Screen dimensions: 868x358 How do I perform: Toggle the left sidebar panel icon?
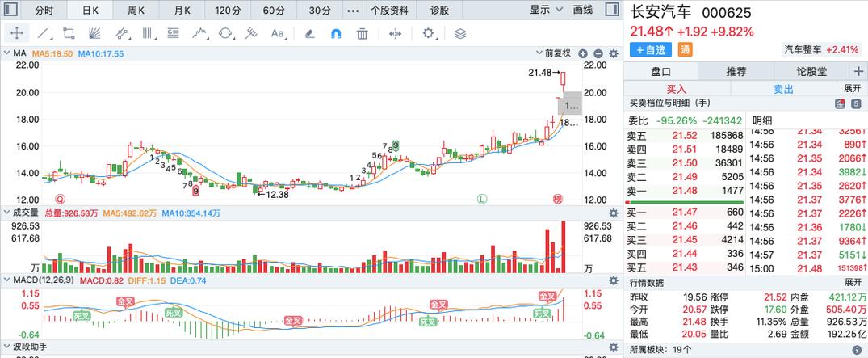coord(11,10)
